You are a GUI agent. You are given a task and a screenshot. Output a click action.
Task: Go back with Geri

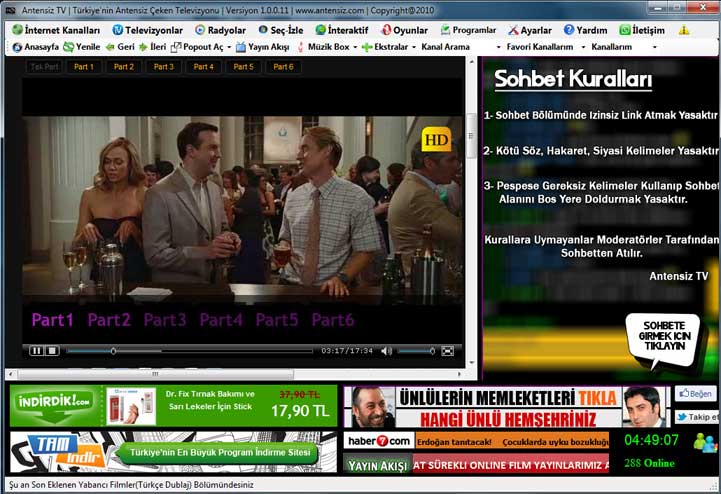tap(120, 47)
